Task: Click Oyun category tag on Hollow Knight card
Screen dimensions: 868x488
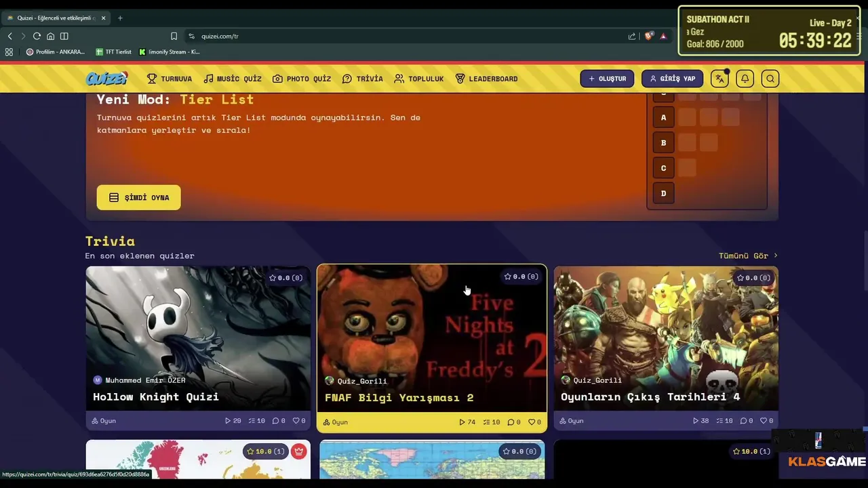Action: [x=104, y=421]
